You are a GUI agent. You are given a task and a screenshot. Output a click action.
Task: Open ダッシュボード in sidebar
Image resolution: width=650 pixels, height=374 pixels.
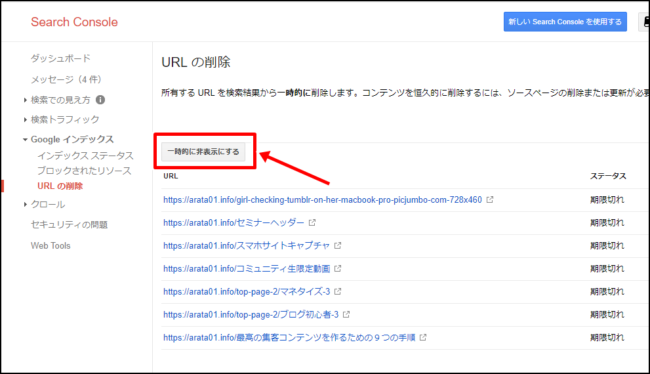61,58
